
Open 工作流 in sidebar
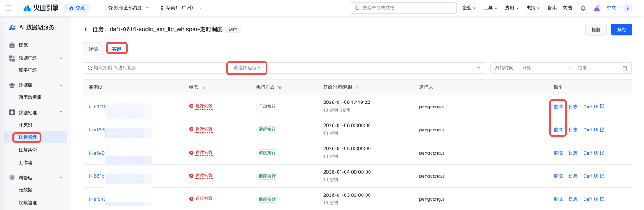25,162
